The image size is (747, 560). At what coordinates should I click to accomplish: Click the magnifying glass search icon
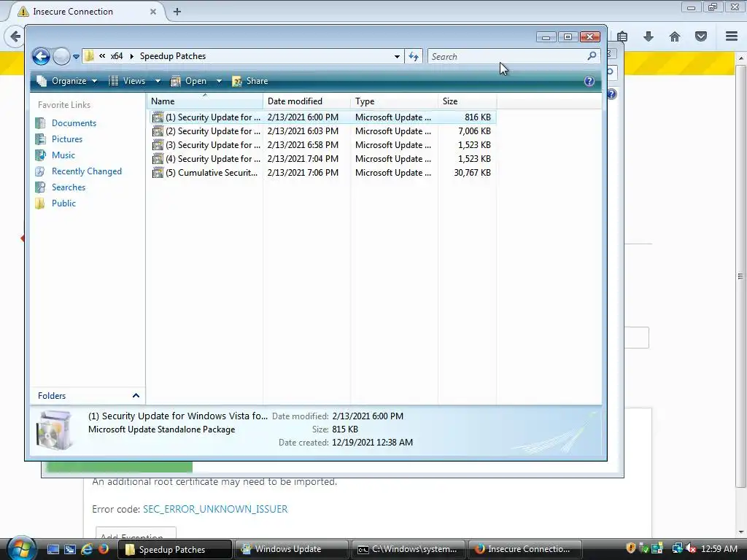tap(592, 56)
